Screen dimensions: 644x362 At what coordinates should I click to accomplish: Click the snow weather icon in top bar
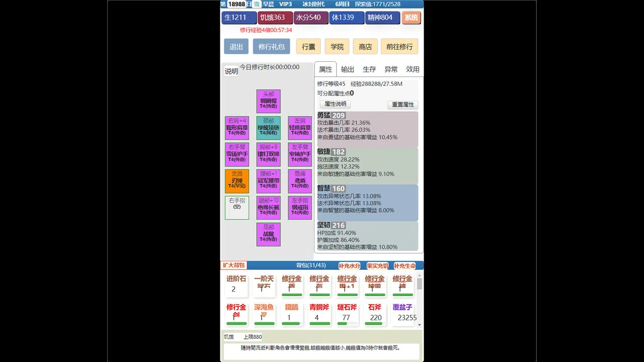(256, 4)
